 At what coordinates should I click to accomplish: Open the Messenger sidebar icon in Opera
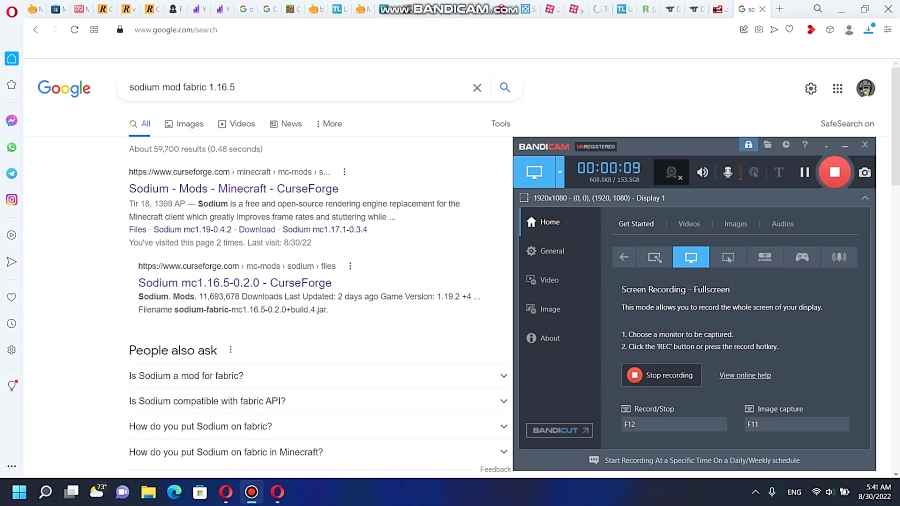pyautogui.click(x=11, y=120)
